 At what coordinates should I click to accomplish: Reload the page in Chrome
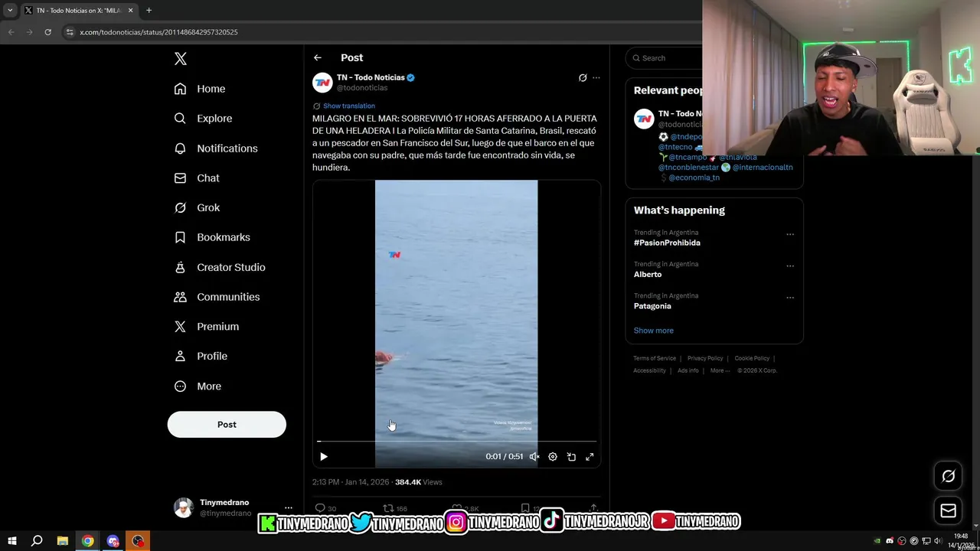[47, 32]
